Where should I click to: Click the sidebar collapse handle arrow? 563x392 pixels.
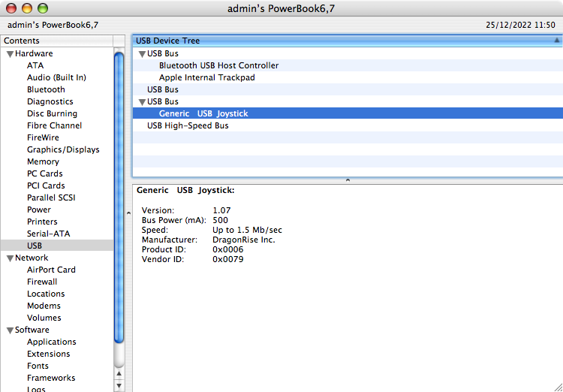point(128,213)
